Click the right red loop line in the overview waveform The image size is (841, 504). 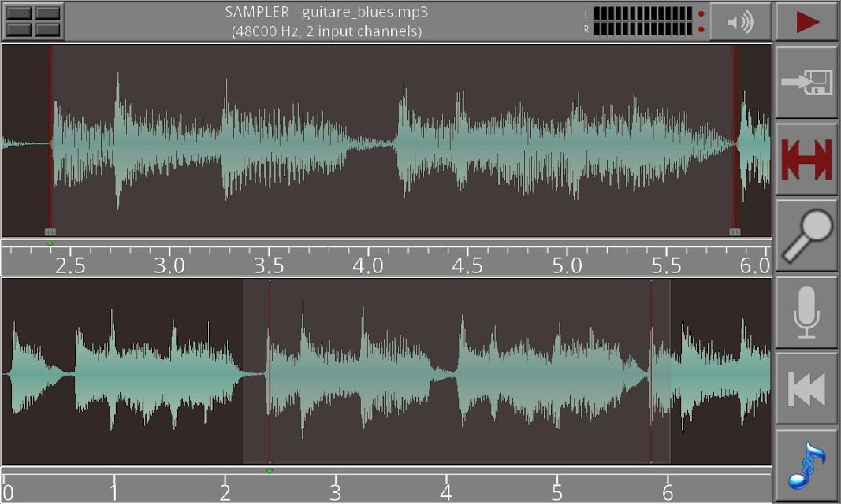[x=651, y=371]
